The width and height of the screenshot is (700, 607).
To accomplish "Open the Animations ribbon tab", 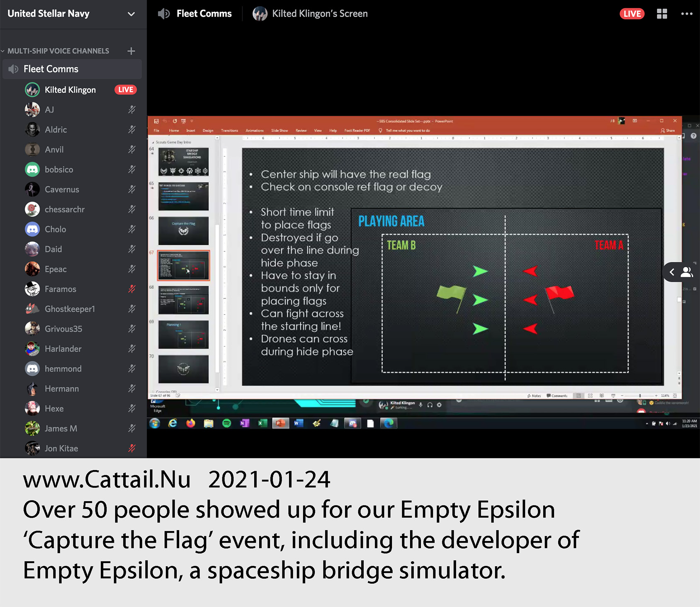I will (254, 130).
